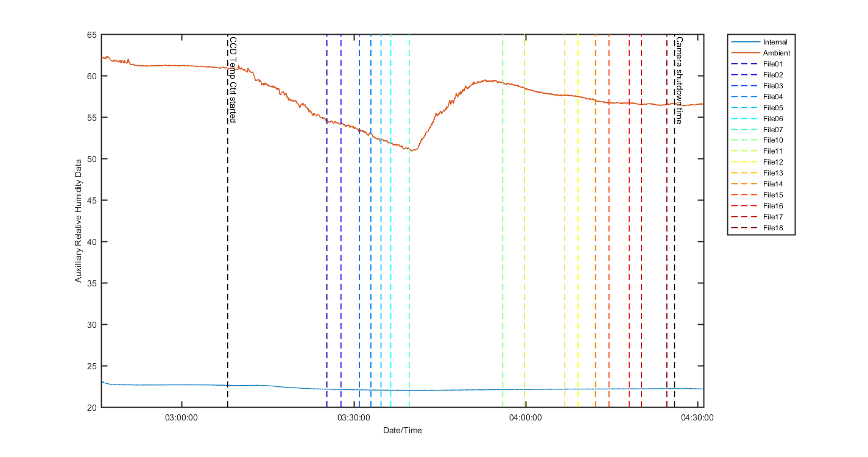Screen dimensions: 868x457
Task: Click the 45 y-axis tick label
Action: [92, 200]
